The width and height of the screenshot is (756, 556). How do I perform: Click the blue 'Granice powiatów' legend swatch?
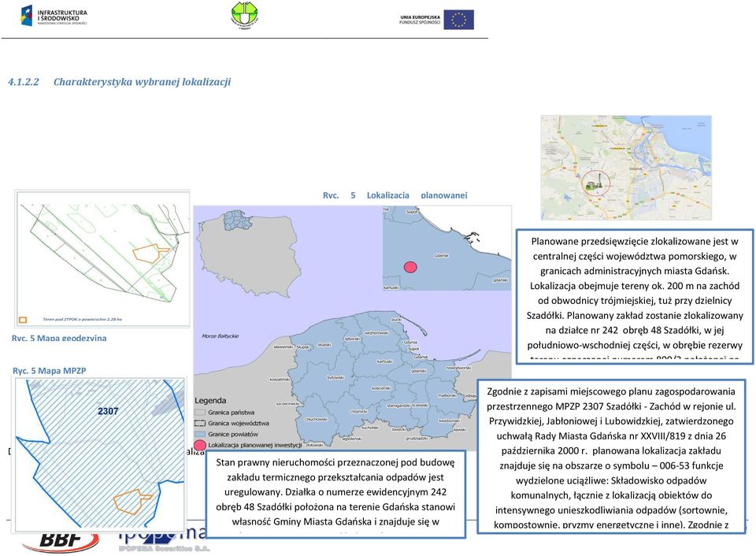pos(199,434)
